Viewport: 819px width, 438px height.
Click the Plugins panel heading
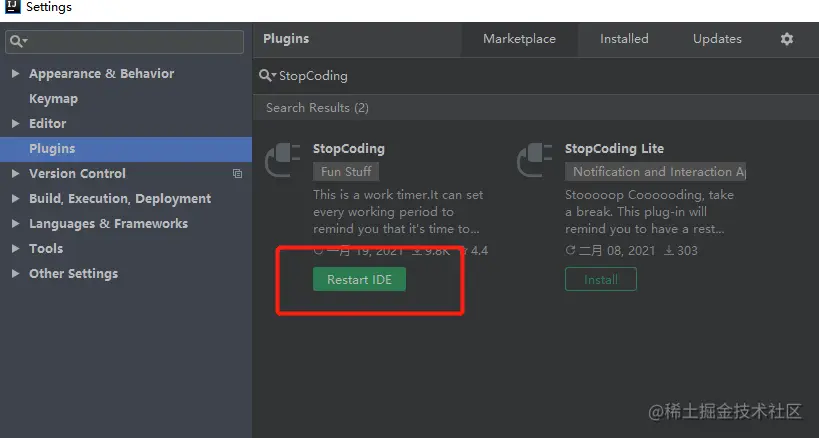286,39
